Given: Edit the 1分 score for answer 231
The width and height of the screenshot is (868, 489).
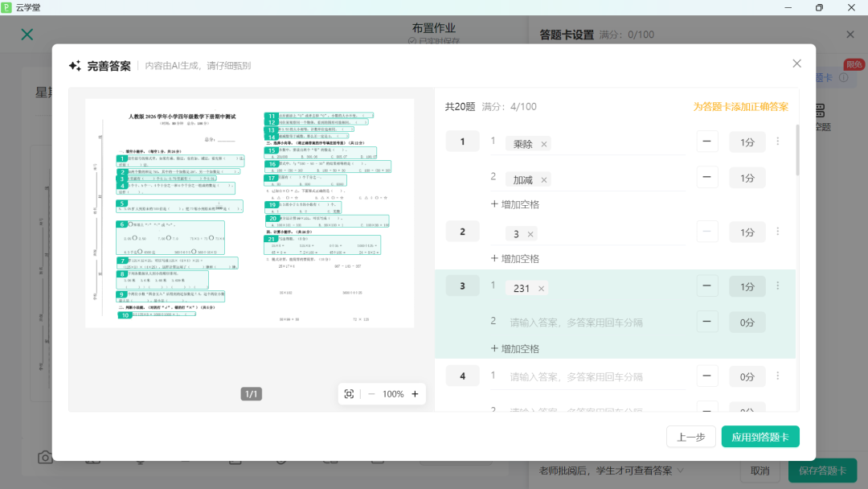Looking at the screenshot, I should (x=747, y=286).
